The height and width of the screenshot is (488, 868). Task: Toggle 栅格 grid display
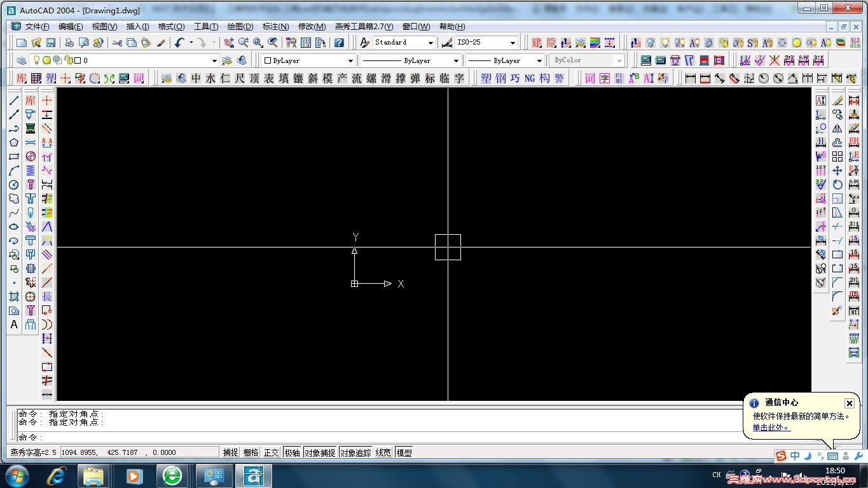[251, 452]
